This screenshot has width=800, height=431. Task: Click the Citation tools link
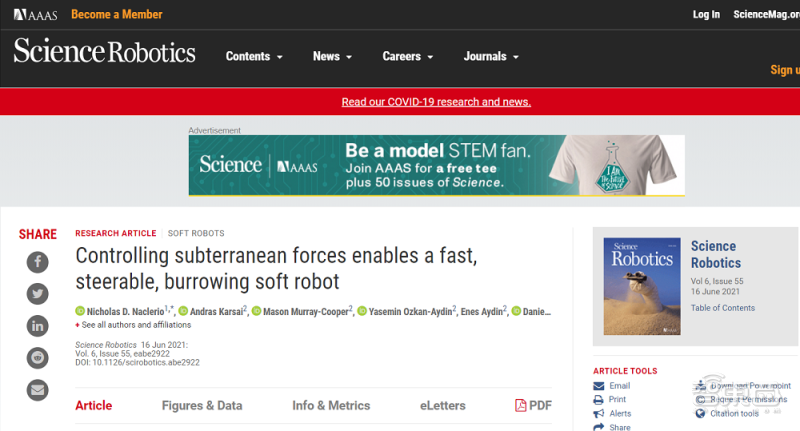734,414
